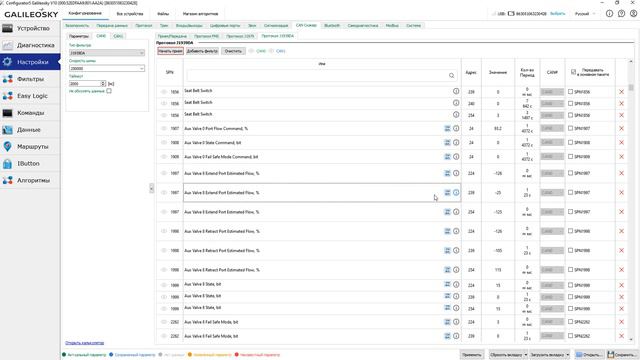Check the SPN1907 box for Port Flow Command
Image resolution: width=640 pixels, height=360 pixels.
click(x=570, y=129)
